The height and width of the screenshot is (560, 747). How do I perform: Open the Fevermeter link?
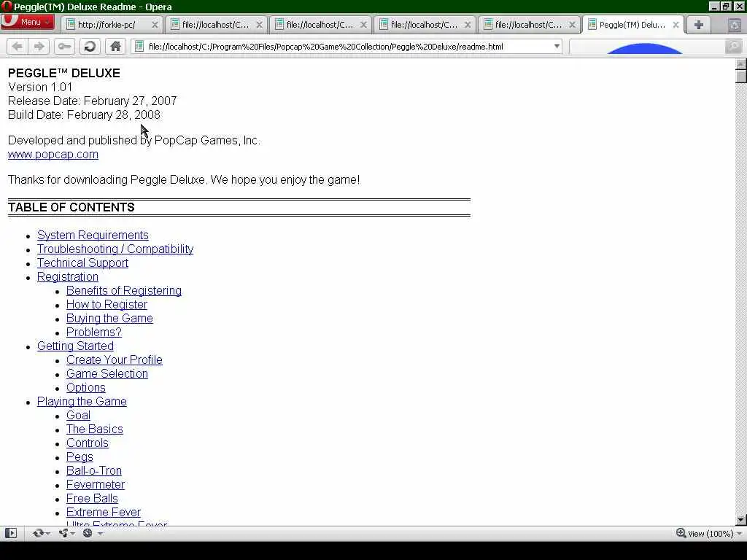(96, 484)
